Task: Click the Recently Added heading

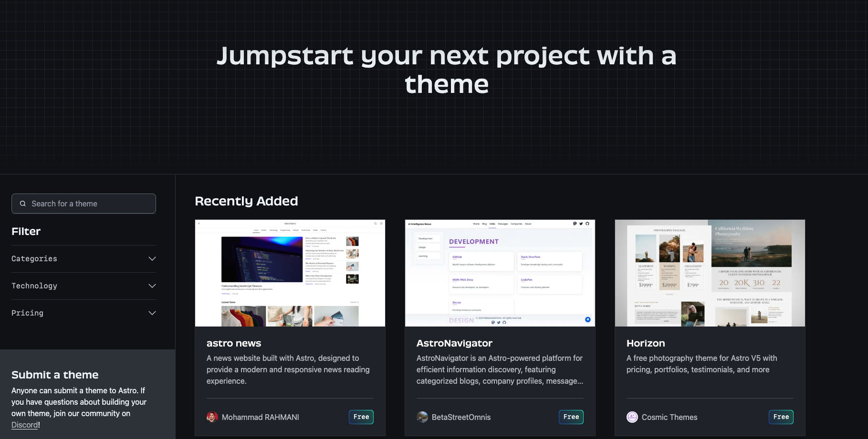Action: coord(246,201)
